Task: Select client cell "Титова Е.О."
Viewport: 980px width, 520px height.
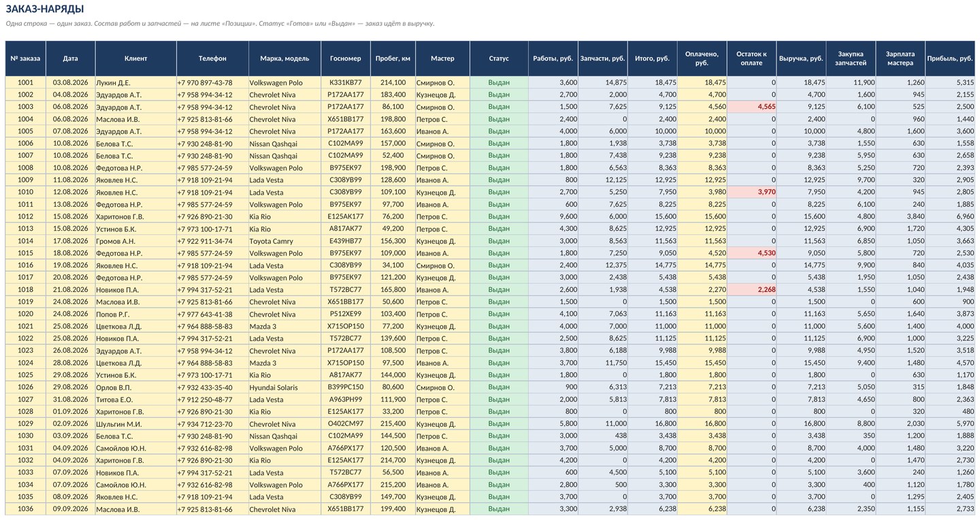Action: [x=135, y=400]
